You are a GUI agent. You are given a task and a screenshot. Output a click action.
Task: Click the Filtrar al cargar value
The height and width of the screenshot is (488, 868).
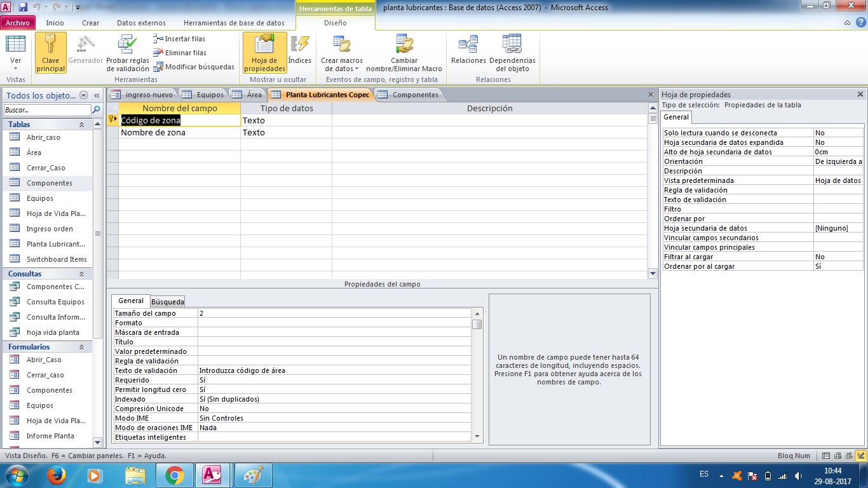(x=838, y=257)
